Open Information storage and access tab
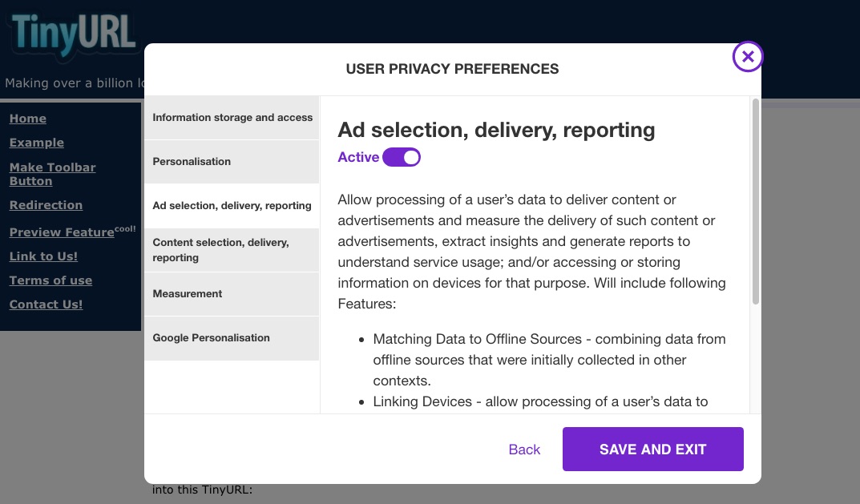This screenshot has width=860, height=504. (x=232, y=117)
